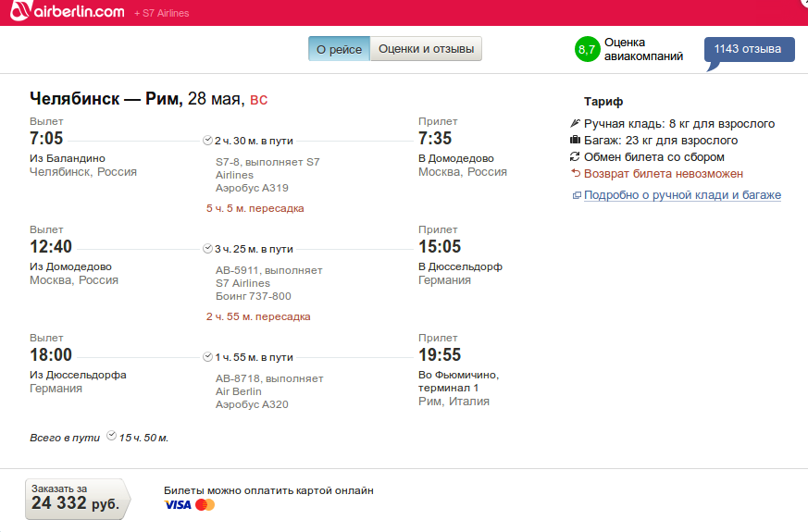Click clock icon next to 1 ч. 55 м.
This screenshot has width=808, height=532.
[x=207, y=356]
